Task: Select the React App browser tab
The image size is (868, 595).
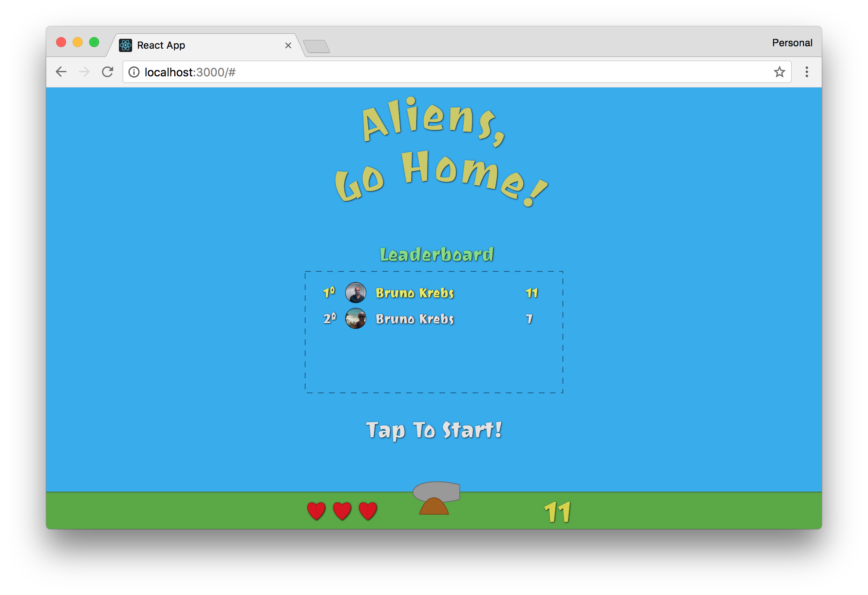Action: click(x=198, y=45)
